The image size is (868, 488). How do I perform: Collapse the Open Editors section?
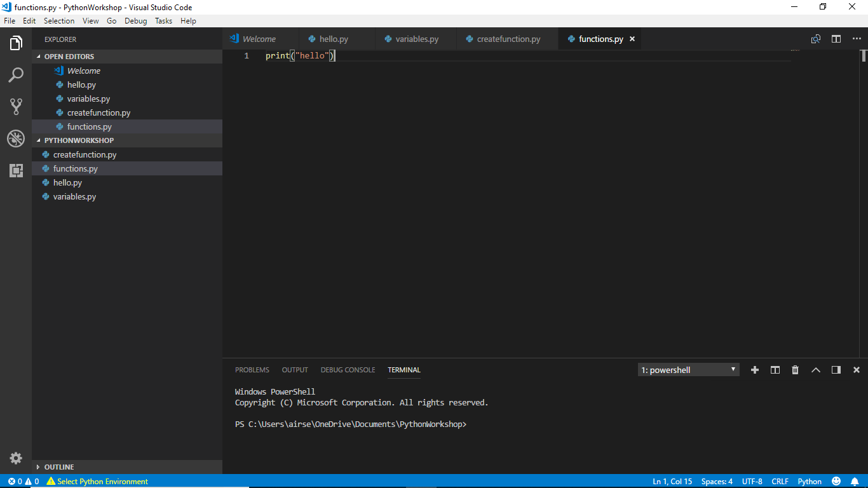[127, 57]
